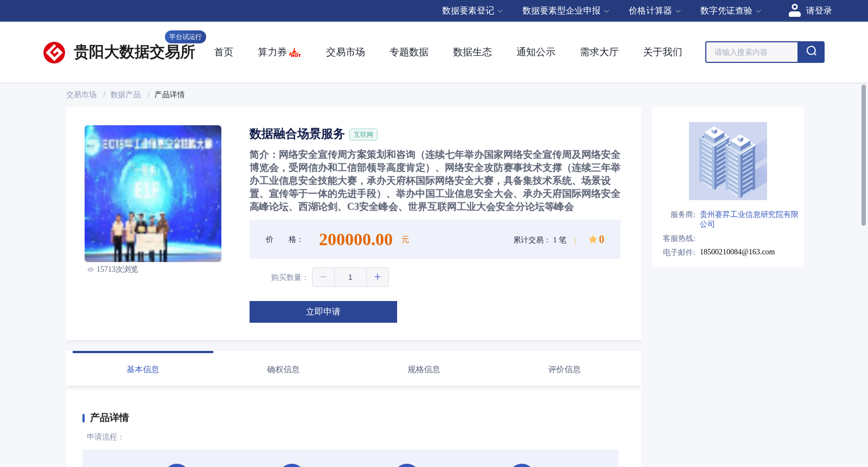Click 数据产品 breadcrumb link
This screenshot has width=868, height=467.
tap(126, 95)
